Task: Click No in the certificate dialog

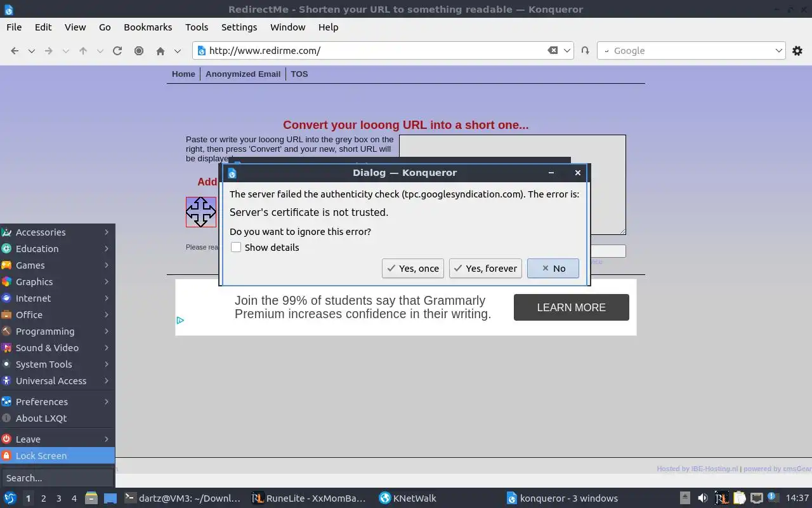Action: pos(553,269)
